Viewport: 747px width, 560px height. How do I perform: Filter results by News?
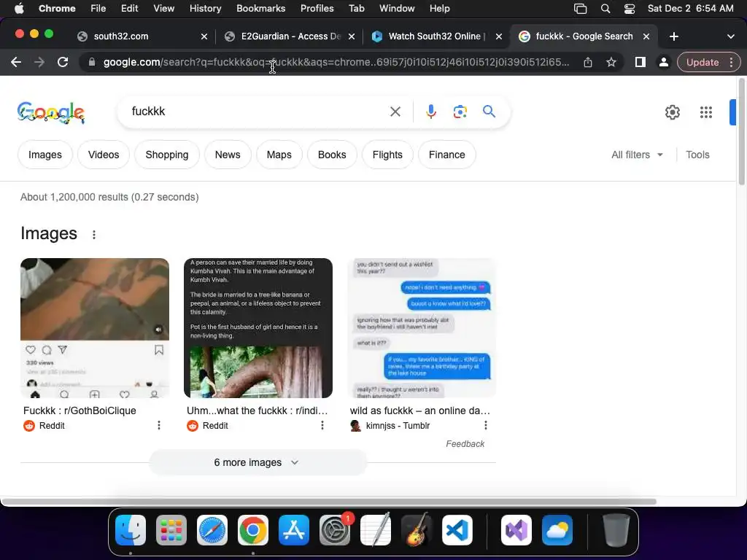pos(228,155)
